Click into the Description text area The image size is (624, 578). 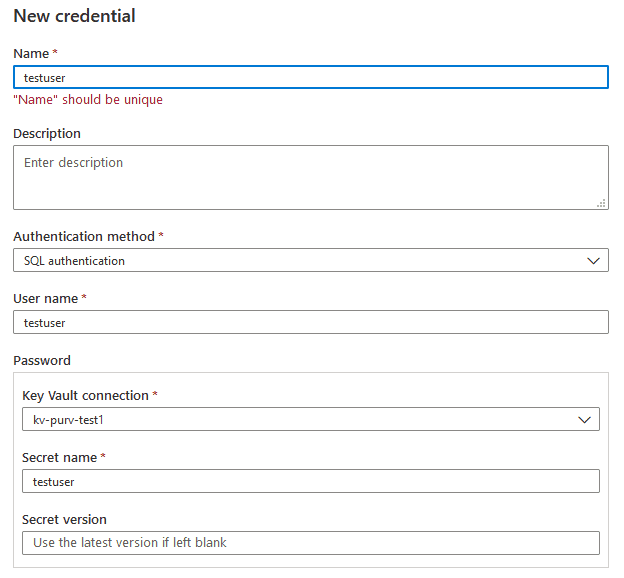point(310,177)
